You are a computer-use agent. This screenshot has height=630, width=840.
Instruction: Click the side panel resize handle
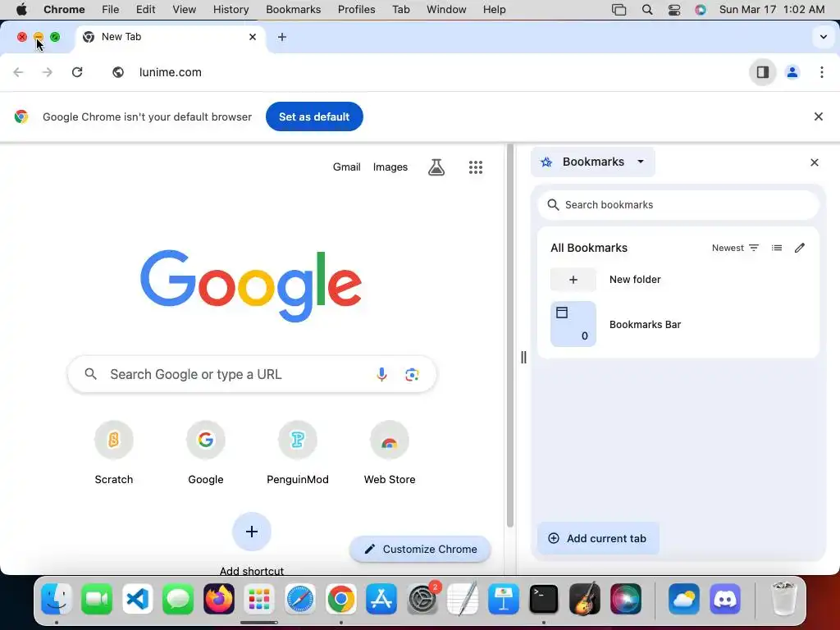(x=523, y=358)
